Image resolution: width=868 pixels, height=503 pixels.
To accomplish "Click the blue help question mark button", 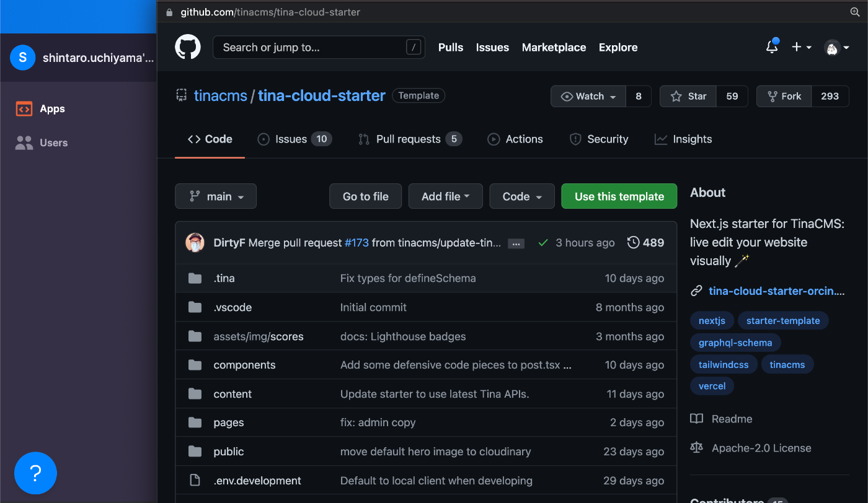I will (35, 473).
